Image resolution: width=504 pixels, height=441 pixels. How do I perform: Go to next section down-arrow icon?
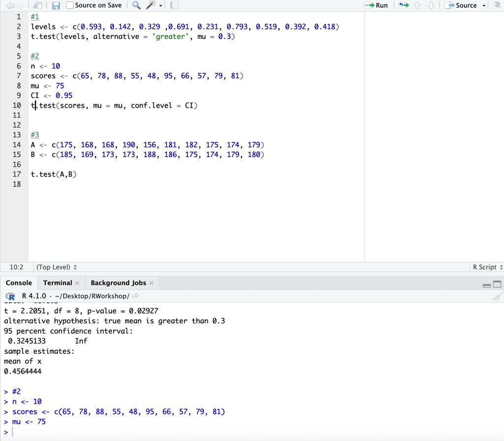point(431,5)
